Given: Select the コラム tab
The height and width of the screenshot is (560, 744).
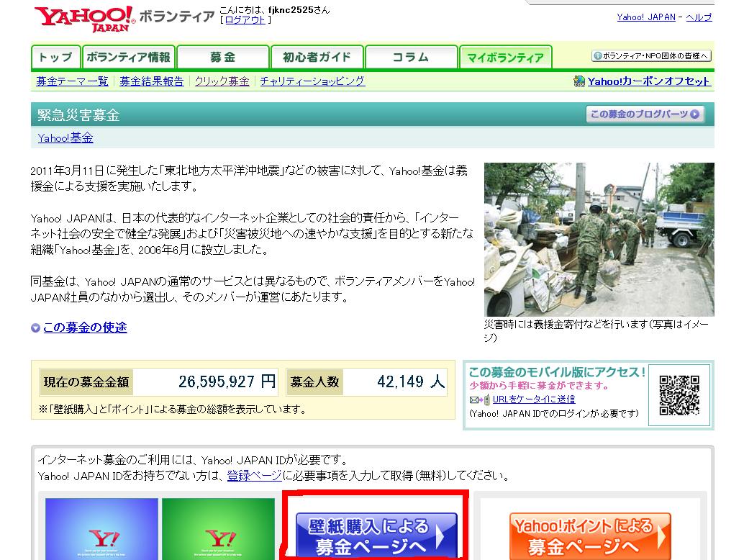Looking at the screenshot, I should 411,58.
